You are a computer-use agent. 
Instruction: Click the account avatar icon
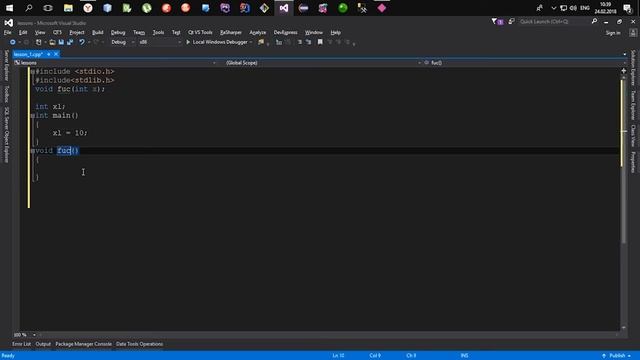[x=633, y=33]
